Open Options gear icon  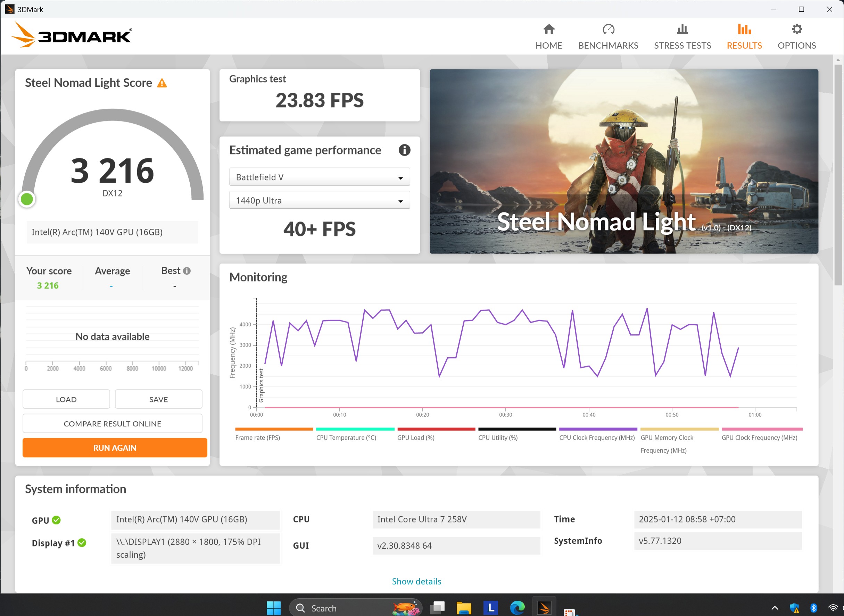tap(797, 30)
